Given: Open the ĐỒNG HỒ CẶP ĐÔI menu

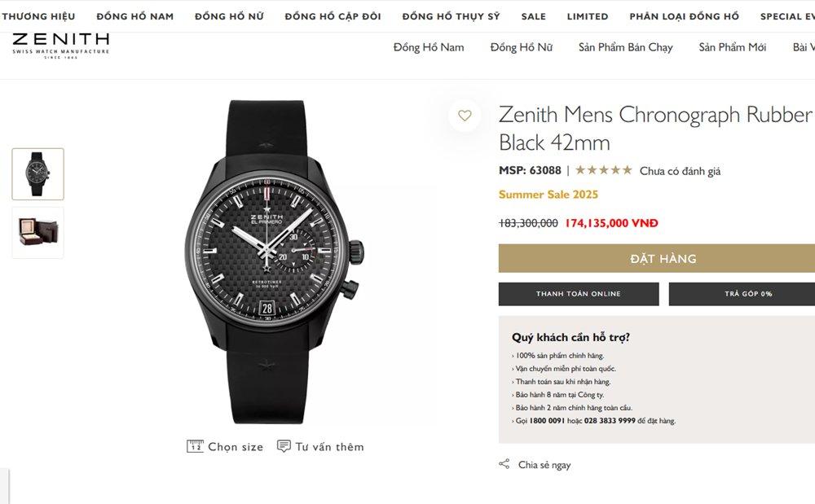Looking at the screenshot, I should (x=333, y=16).
